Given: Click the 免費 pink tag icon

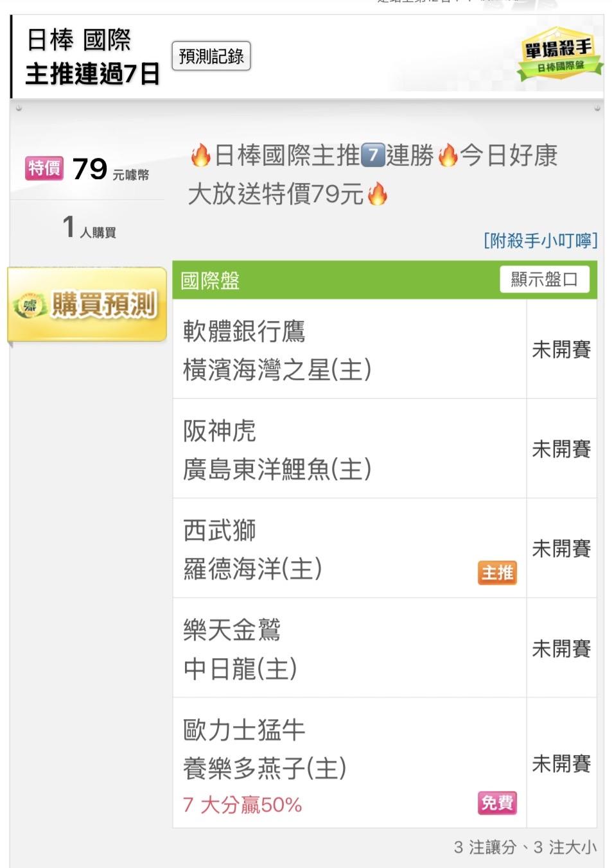Looking at the screenshot, I should 497,803.
